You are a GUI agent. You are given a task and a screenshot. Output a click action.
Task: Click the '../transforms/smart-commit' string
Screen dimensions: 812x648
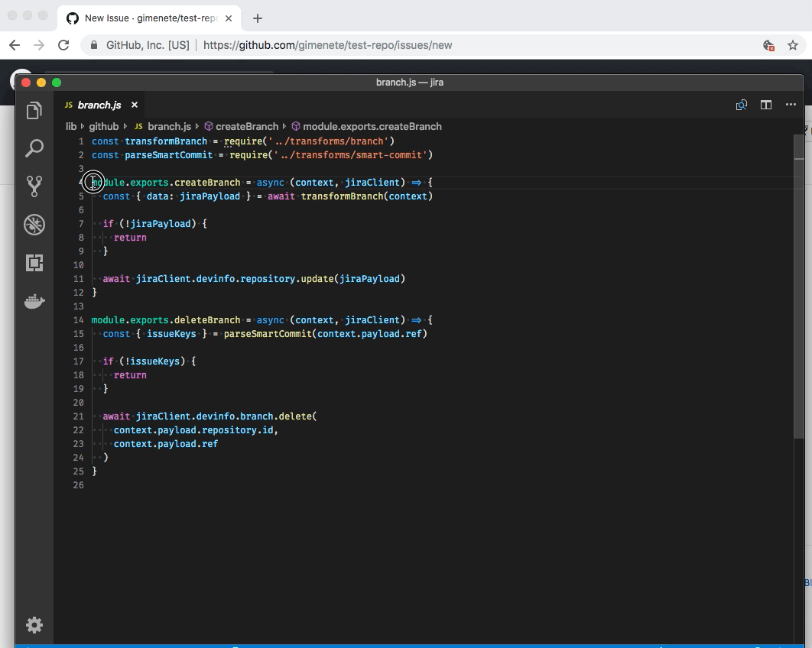click(x=350, y=155)
